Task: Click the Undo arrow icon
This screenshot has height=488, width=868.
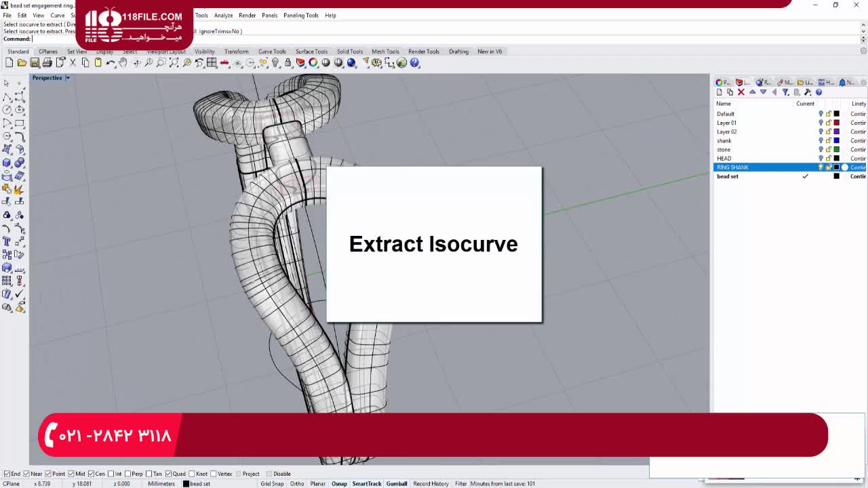Action: tap(111, 63)
